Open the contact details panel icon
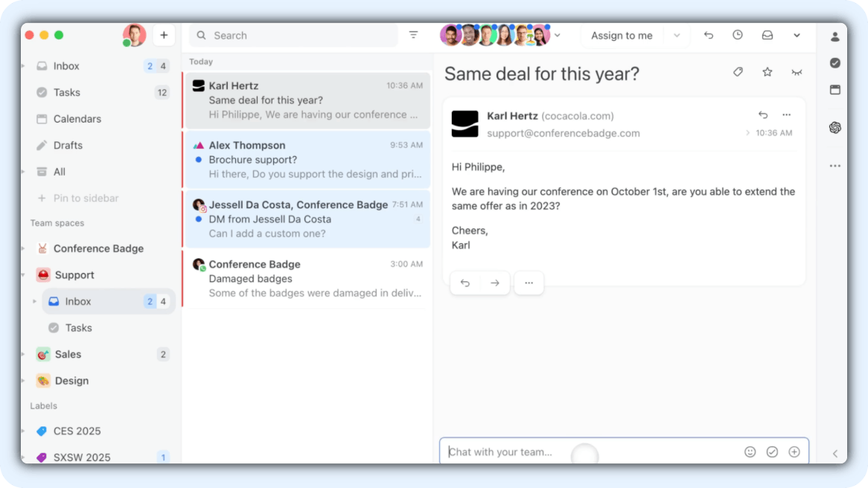This screenshot has height=488, width=868. click(835, 36)
